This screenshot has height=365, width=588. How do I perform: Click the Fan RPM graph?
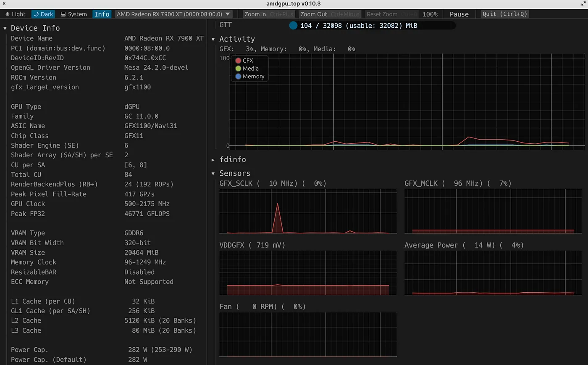pos(308,334)
